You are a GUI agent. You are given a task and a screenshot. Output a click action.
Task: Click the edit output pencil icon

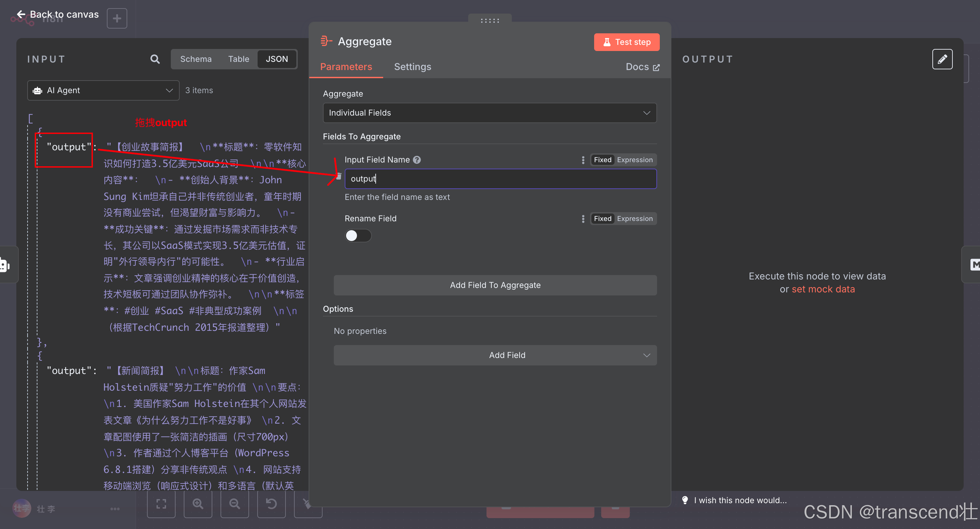tap(942, 59)
